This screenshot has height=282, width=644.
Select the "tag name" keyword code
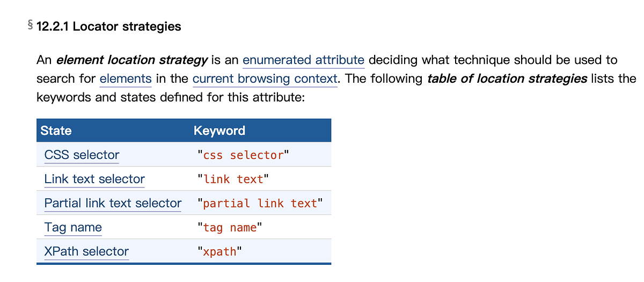(230, 228)
